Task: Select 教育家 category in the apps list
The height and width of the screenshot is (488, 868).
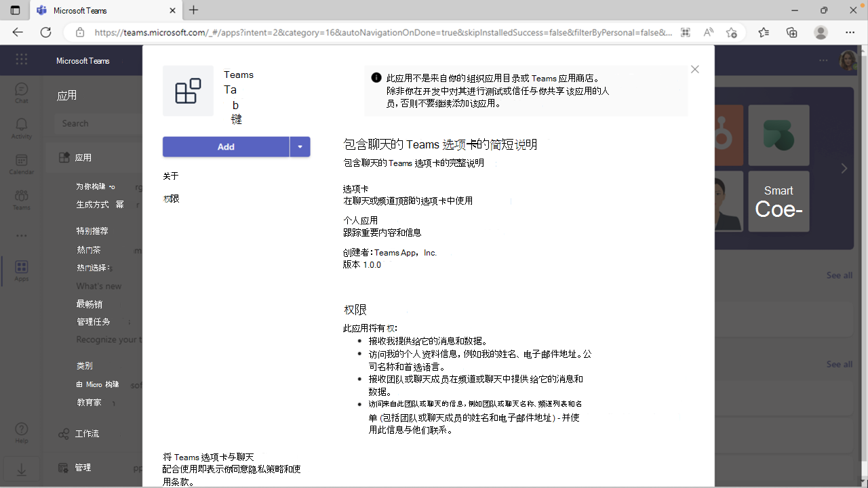Action: (89, 403)
